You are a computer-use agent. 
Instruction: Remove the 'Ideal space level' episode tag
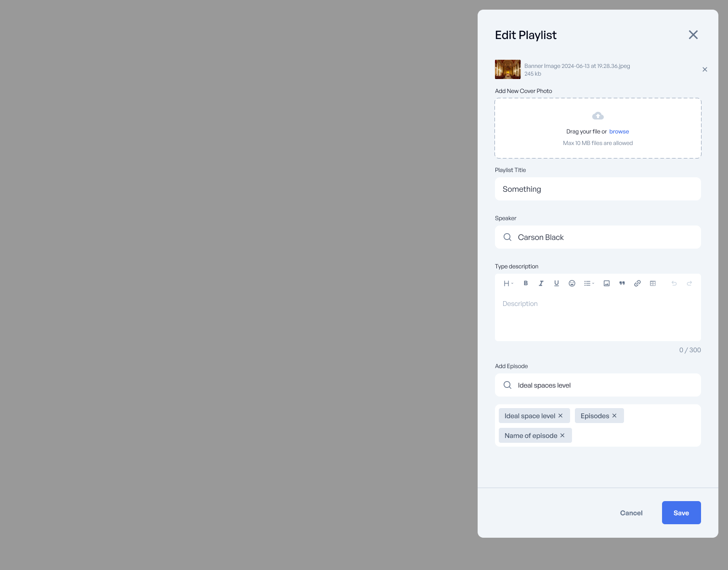(560, 416)
